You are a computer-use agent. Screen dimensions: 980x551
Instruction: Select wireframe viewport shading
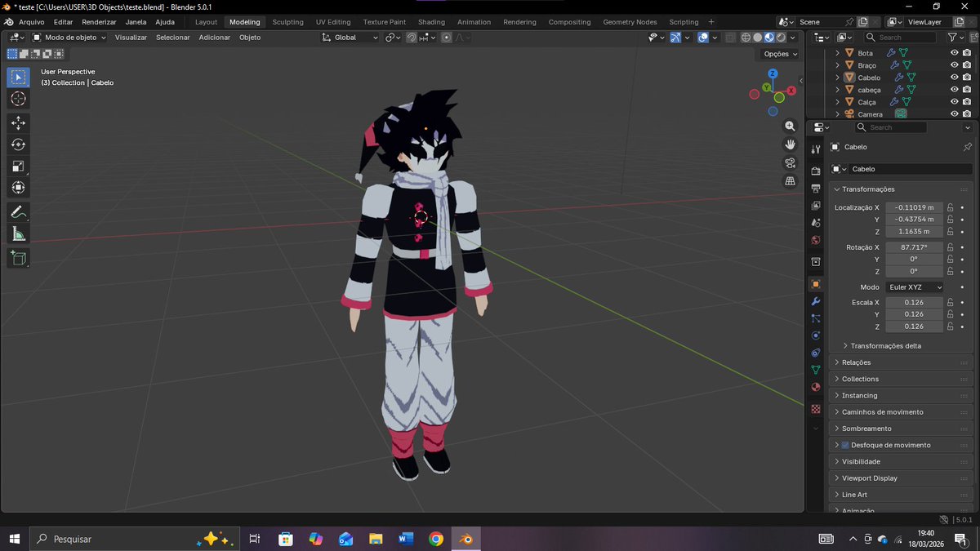(x=746, y=38)
